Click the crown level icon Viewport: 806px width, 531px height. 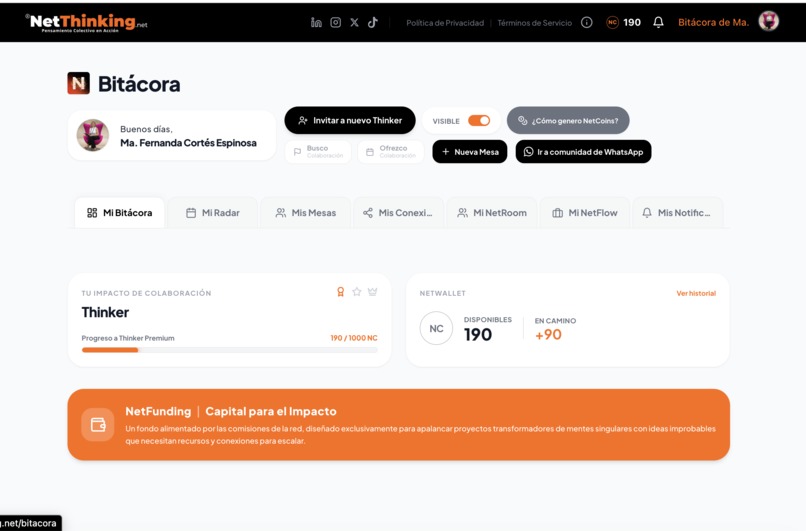coord(373,292)
